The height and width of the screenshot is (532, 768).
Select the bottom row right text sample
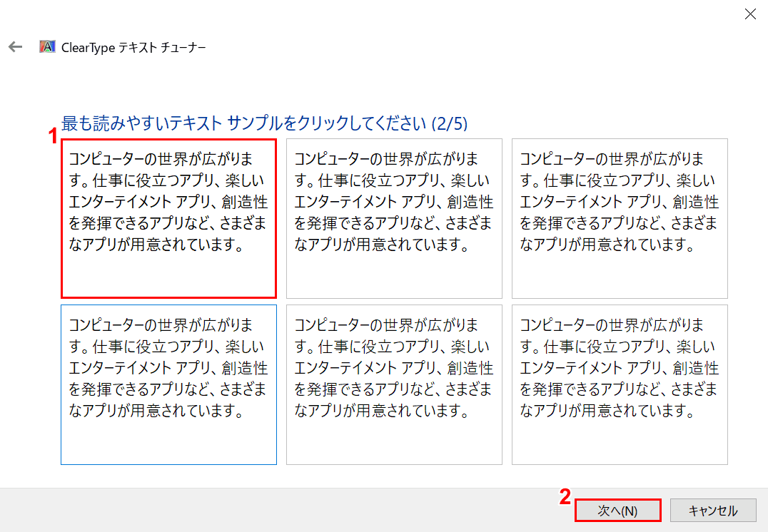point(620,384)
